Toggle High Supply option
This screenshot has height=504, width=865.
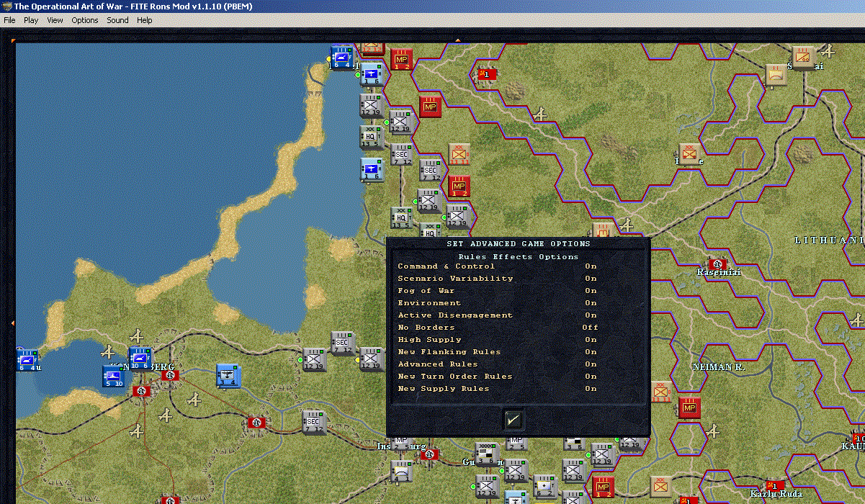498,340
